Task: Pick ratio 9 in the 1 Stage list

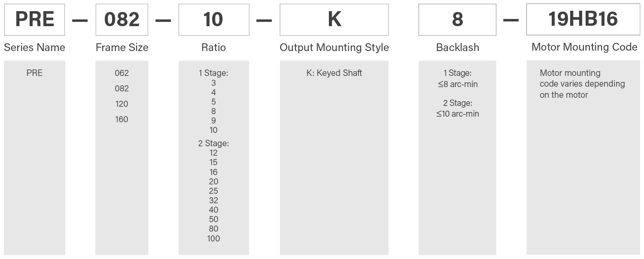Action: point(213,120)
